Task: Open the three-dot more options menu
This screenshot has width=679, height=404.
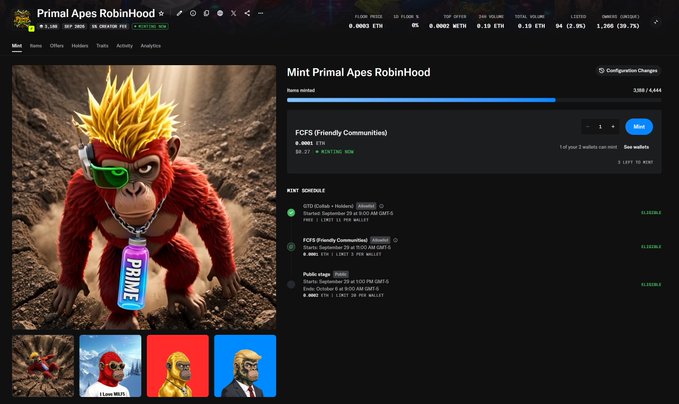Action: coord(260,13)
